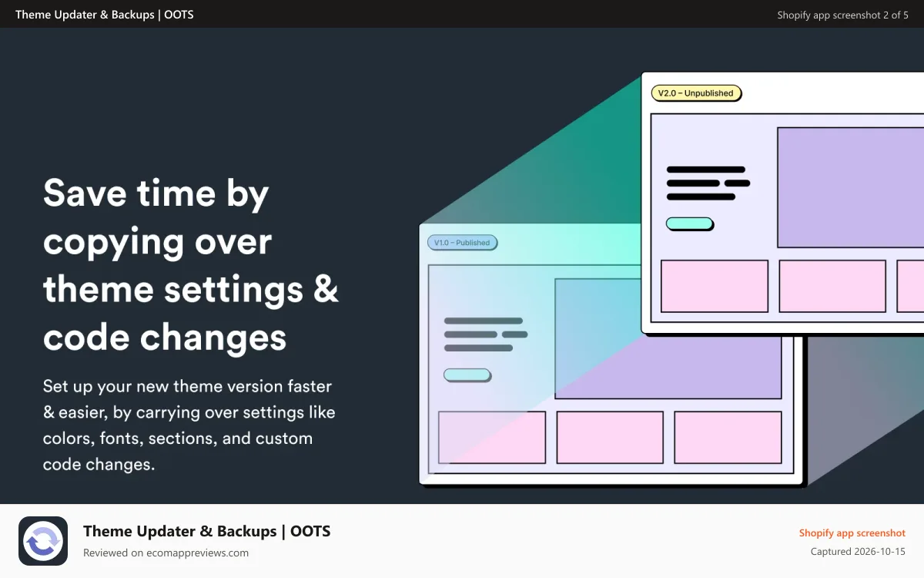The width and height of the screenshot is (924, 578).
Task: Click the Theme Updater app sync icon
Action: 43,541
